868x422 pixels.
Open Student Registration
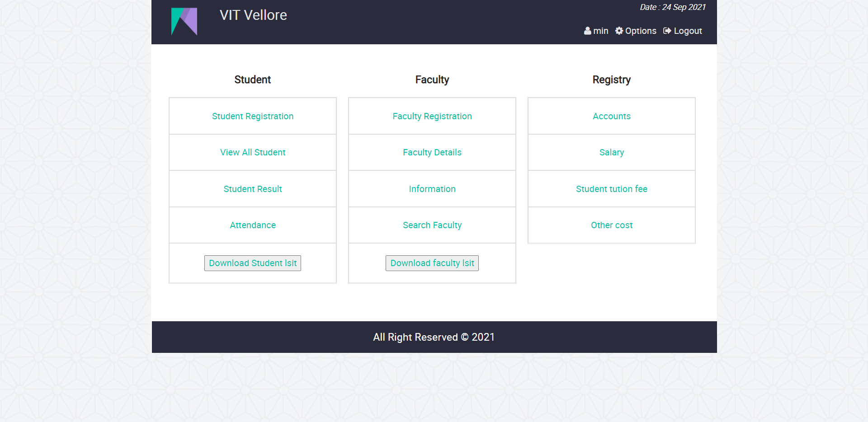pyautogui.click(x=252, y=116)
